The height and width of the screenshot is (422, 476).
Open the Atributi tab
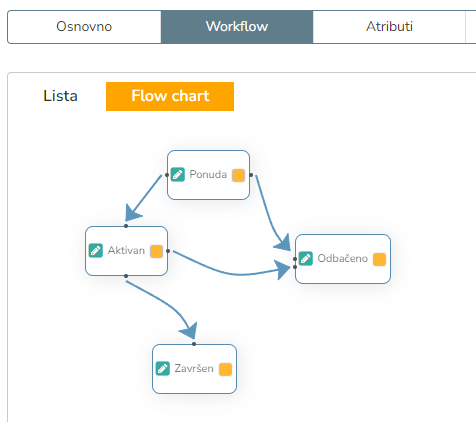(x=389, y=27)
